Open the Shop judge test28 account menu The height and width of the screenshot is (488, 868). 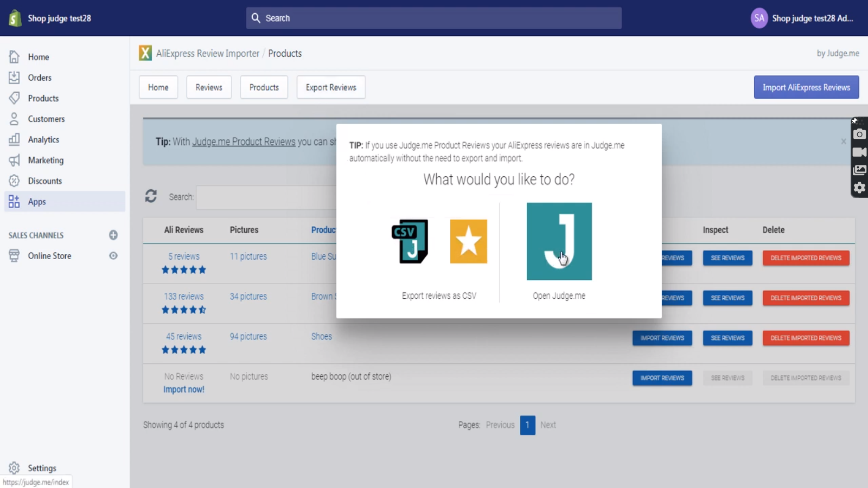tap(802, 18)
